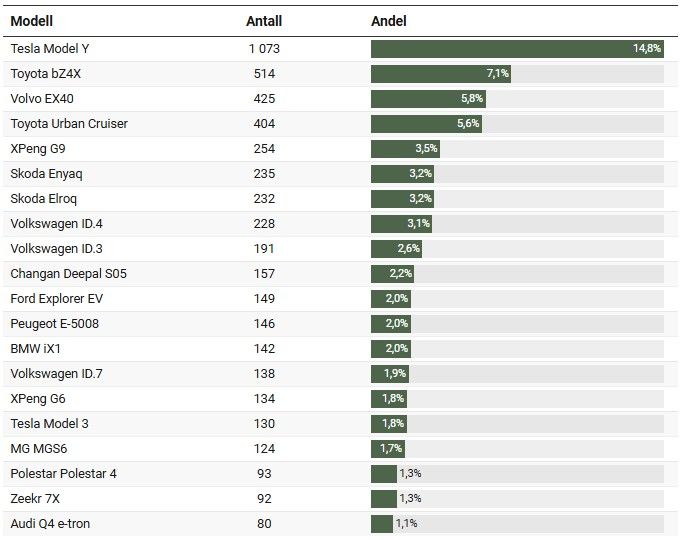
Task: Click the Modell column header
Action: [32, 21]
